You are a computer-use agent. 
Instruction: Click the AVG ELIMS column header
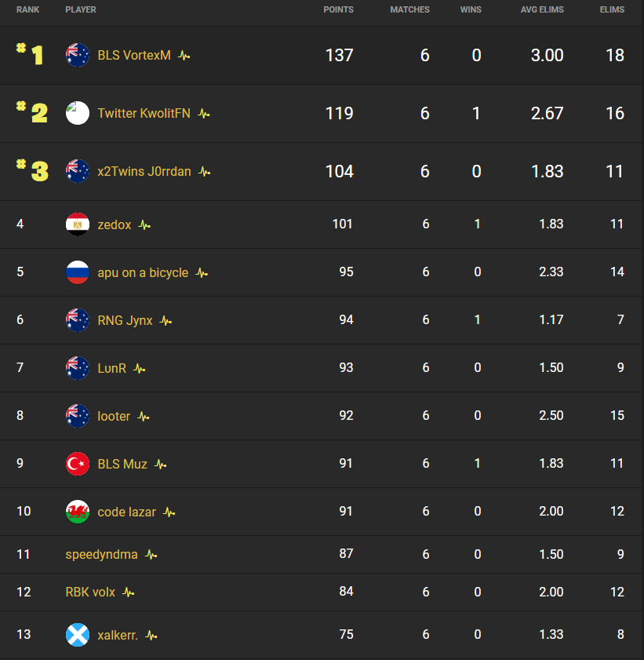(x=542, y=9)
